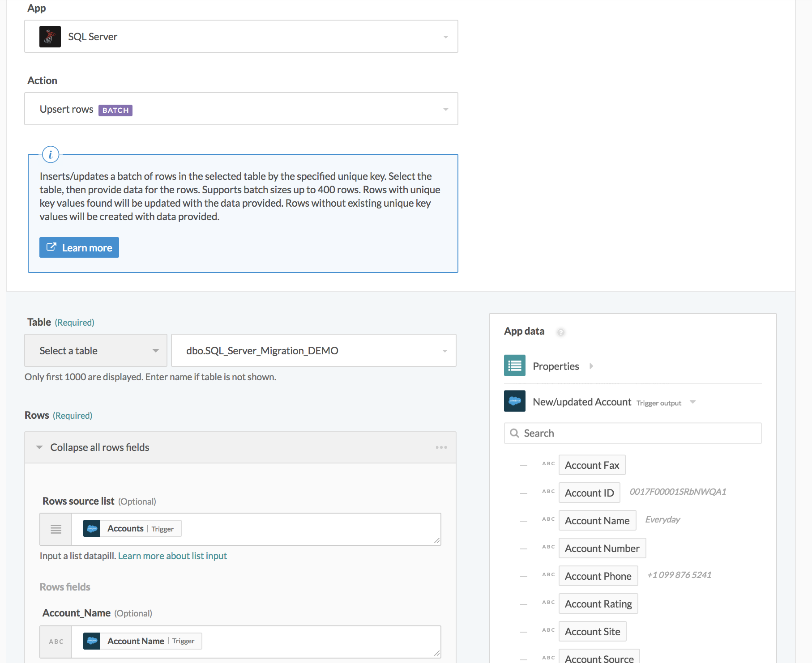
Task: Click the App data help question mark
Action: pos(560,332)
